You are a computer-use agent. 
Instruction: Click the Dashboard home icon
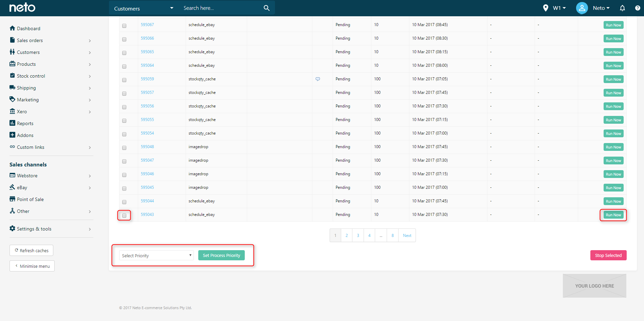13,28
